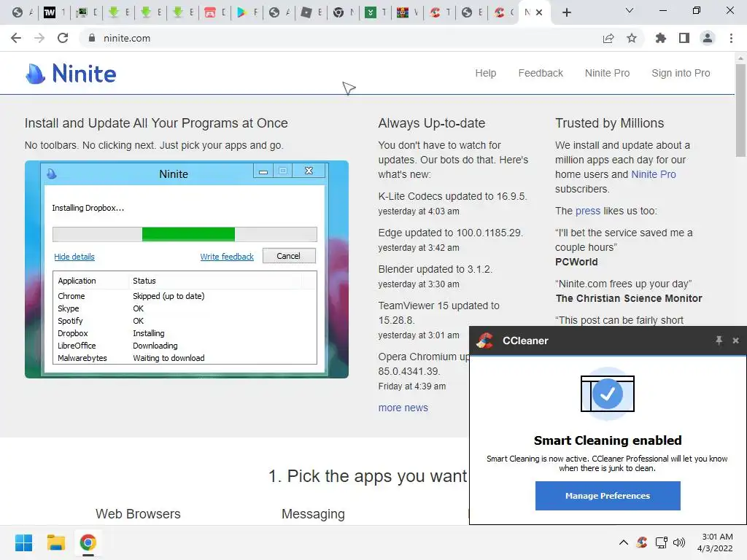This screenshot has height=560, width=747.
Task: Go back to previous page
Action: pos(16,38)
